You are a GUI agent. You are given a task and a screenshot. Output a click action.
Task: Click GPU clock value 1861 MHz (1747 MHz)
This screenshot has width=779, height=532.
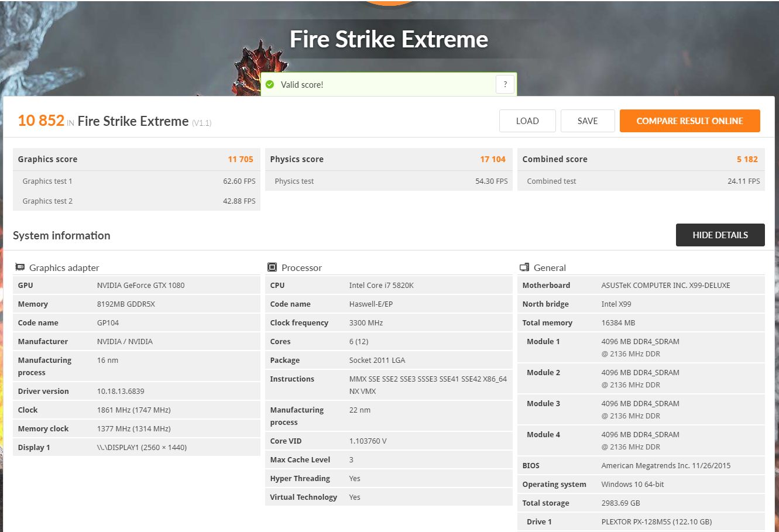134,410
